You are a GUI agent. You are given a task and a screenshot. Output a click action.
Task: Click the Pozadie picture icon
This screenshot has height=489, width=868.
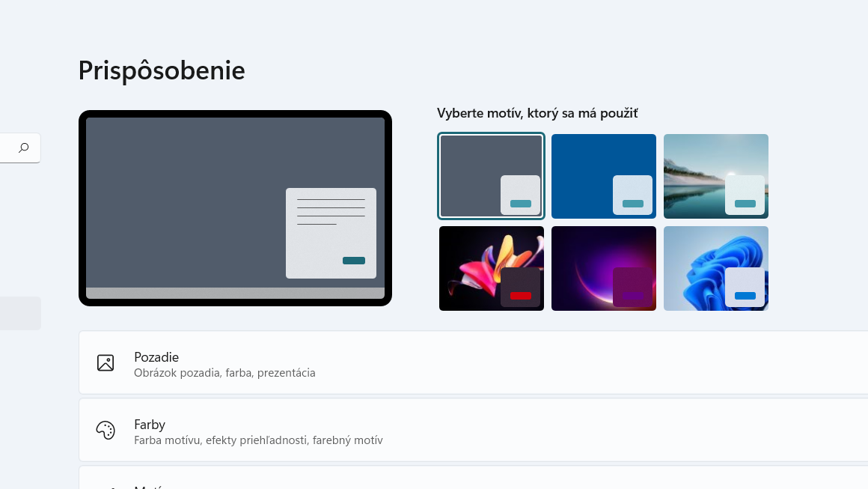point(106,362)
